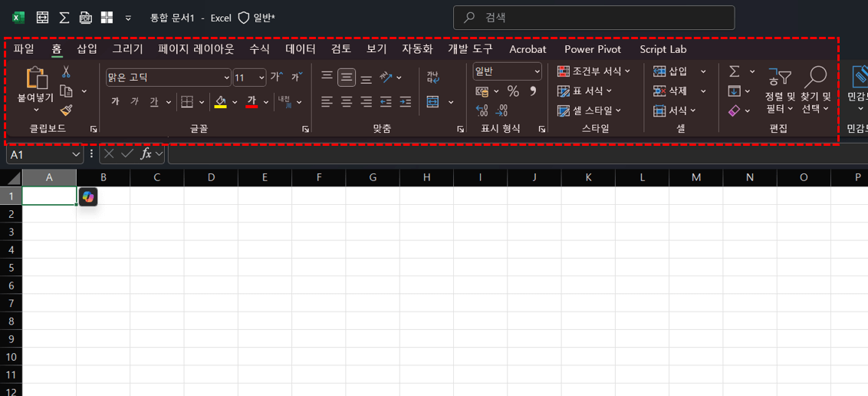Screen dimensions: 868x396
Task: Click the 서식 button in 셀 group
Action: [674, 111]
